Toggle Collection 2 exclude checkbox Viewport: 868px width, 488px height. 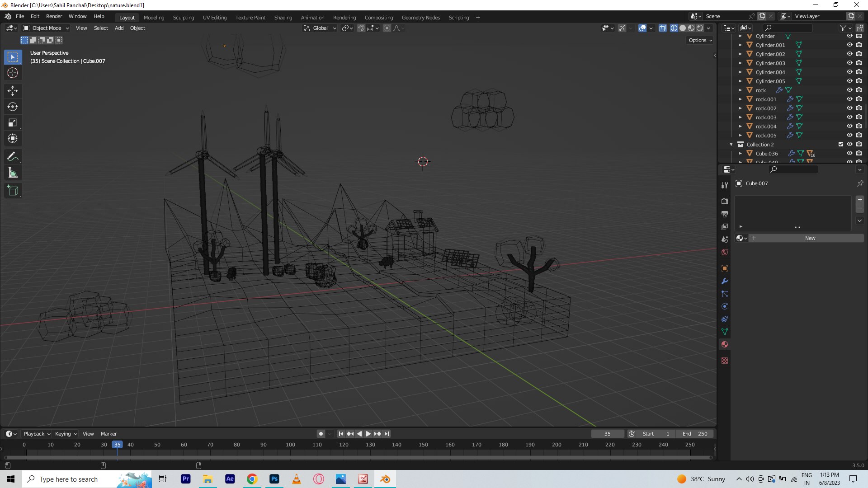click(841, 144)
